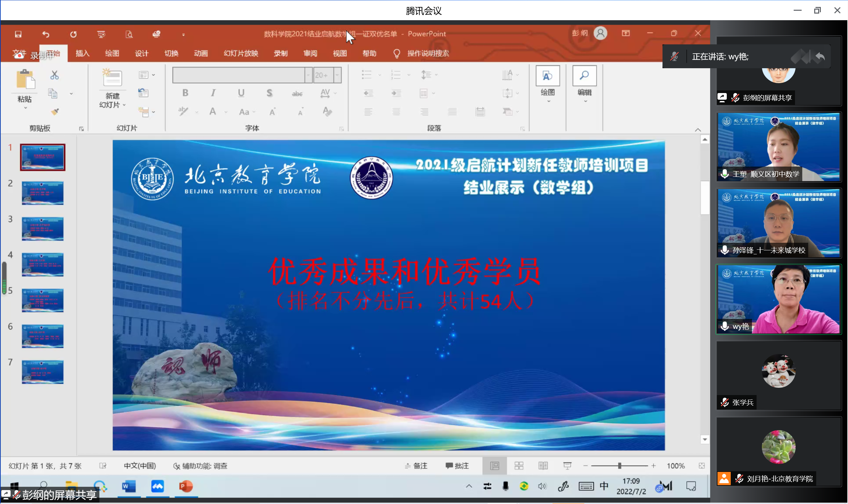Viewport: 848px width, 504px height.
Task: Copy selection with the copy icon
Action: point(53,93)
